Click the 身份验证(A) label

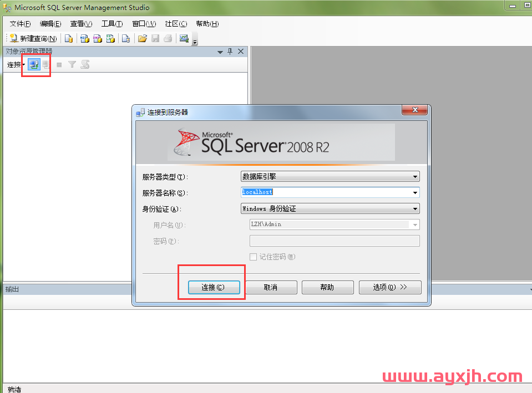pos(162,209)
